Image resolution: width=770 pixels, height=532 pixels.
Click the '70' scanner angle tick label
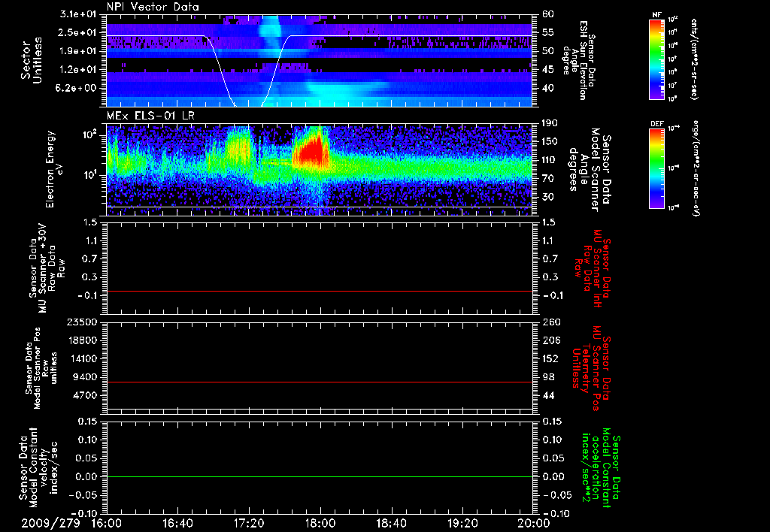coord(548,179)
